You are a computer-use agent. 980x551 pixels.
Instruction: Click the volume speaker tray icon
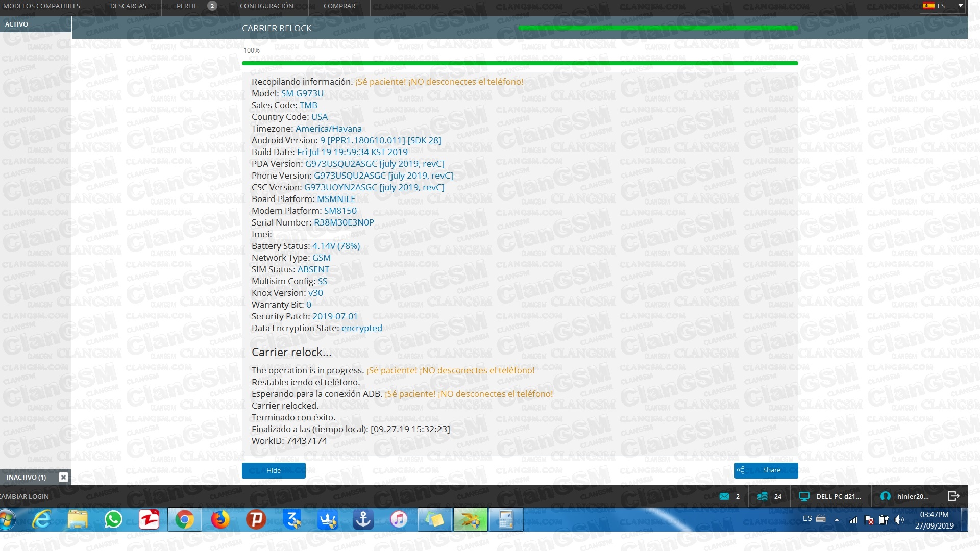[899, 520]
